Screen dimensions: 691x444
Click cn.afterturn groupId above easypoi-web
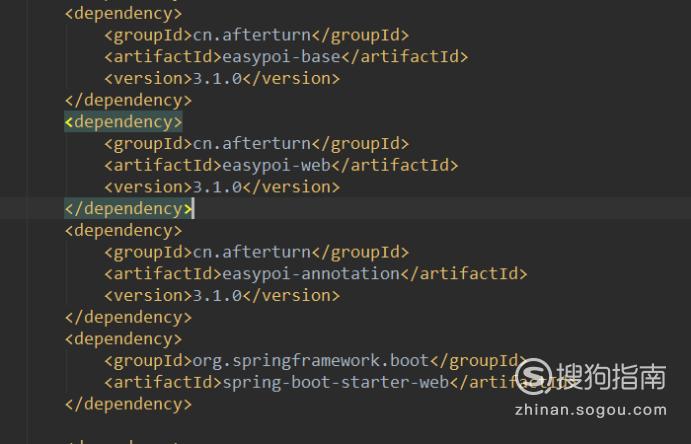pyautogui.click(x=256, y=144)
